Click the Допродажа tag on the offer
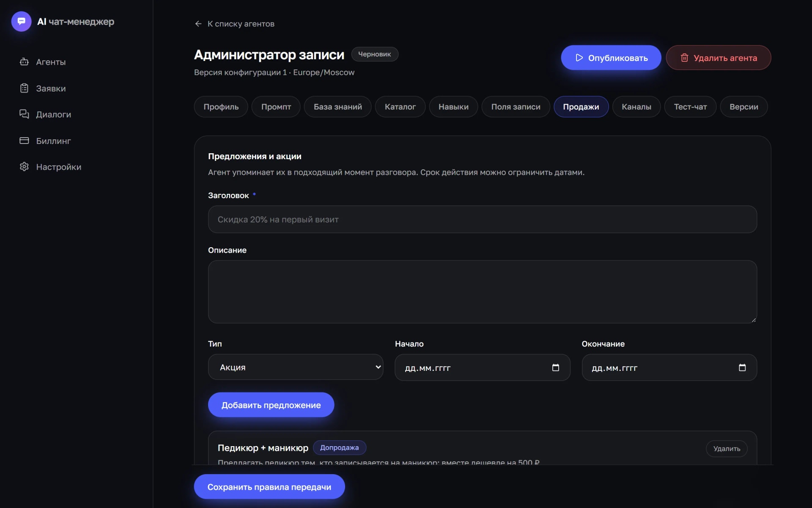The image size is (812, 508). coord(340,447)
